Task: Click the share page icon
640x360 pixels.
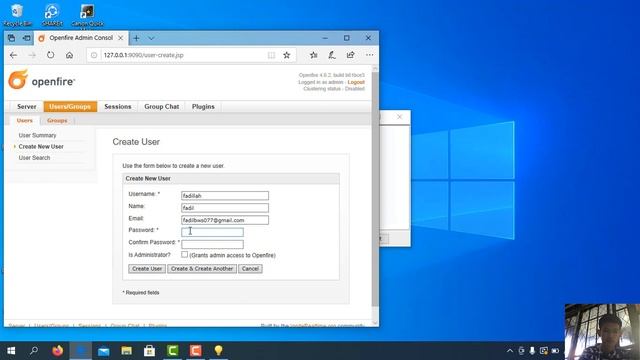Action: pyautogui.click(x=350, y=55)
